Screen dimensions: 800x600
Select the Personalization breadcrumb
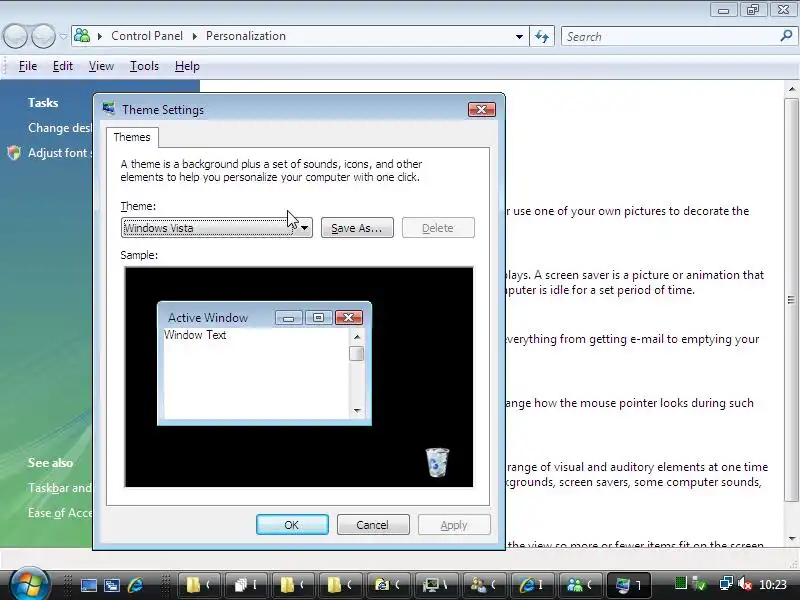[245, 36]
